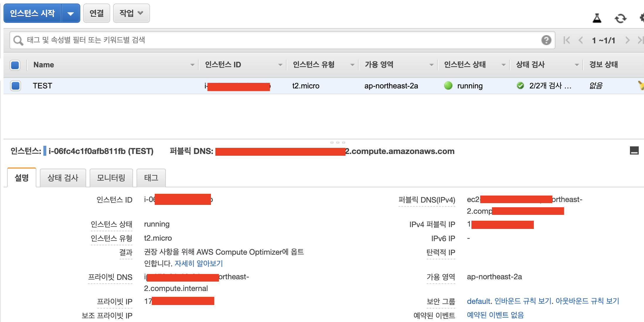Refresh the instance list
The height and width of the screenshot is (322, 644).
point(620,18)
